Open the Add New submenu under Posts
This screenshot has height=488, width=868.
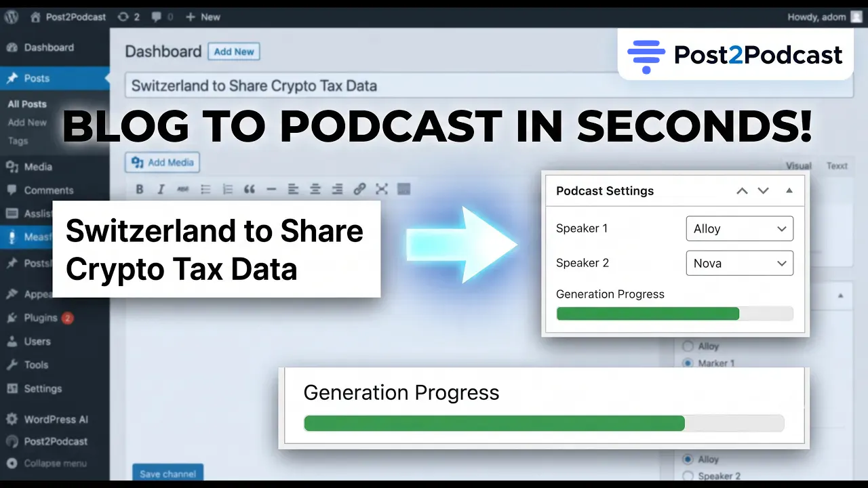[27, 123]
